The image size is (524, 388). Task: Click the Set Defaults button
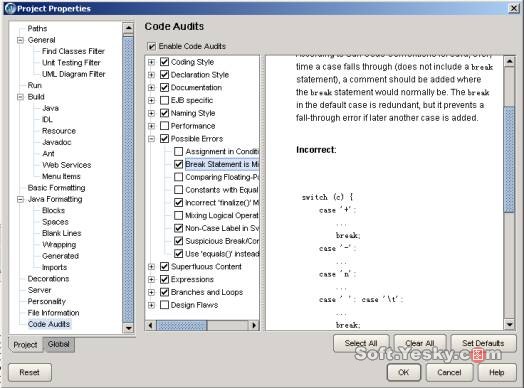point(483,343)
